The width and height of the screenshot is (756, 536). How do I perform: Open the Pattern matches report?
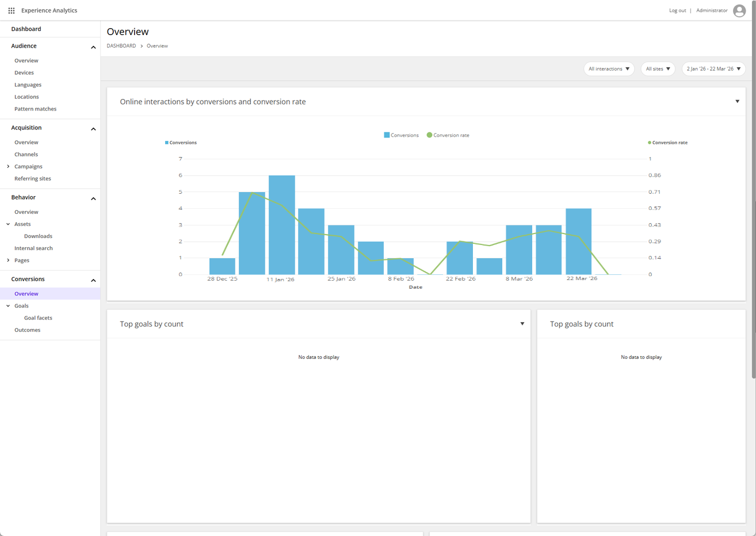click(x=35, y=109)
